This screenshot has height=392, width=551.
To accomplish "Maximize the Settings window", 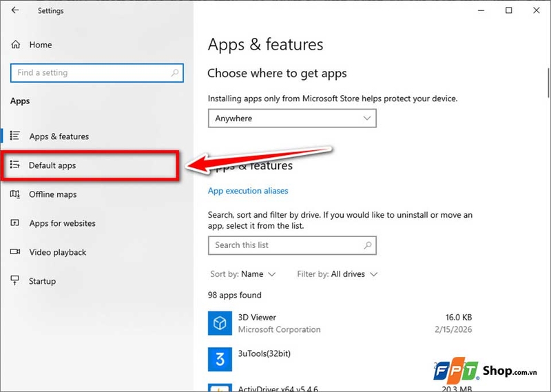I will coord(508,10).
